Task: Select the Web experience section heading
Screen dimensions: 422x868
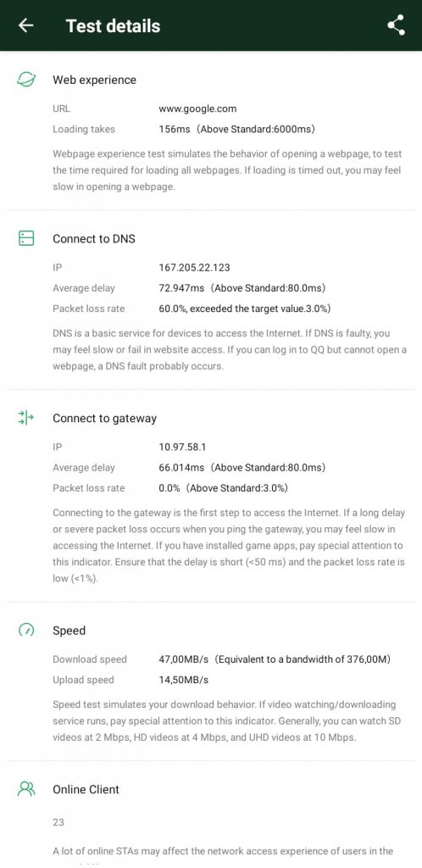Action: (x=95, y=80)
